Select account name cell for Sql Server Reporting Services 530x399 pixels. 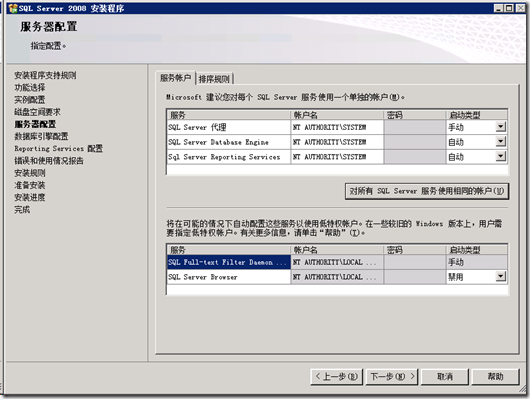[x=337, y=157]
